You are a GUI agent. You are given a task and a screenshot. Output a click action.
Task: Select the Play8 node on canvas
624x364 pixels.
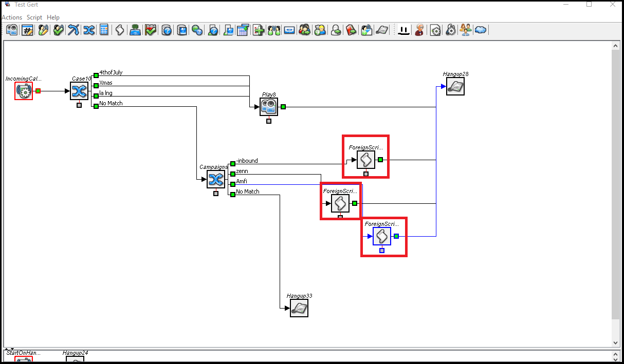(269, 107)
